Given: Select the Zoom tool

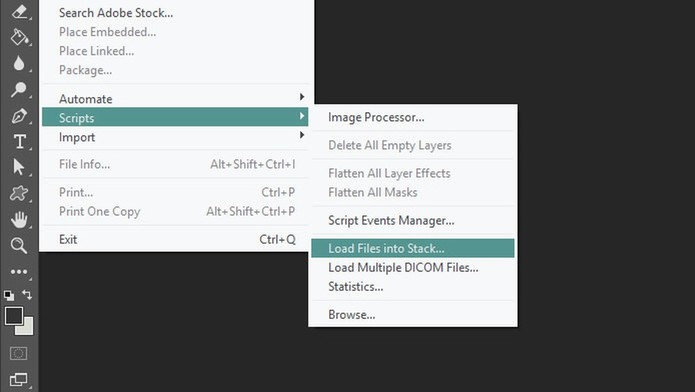Looking at the screenshot, I should (19, 245).
